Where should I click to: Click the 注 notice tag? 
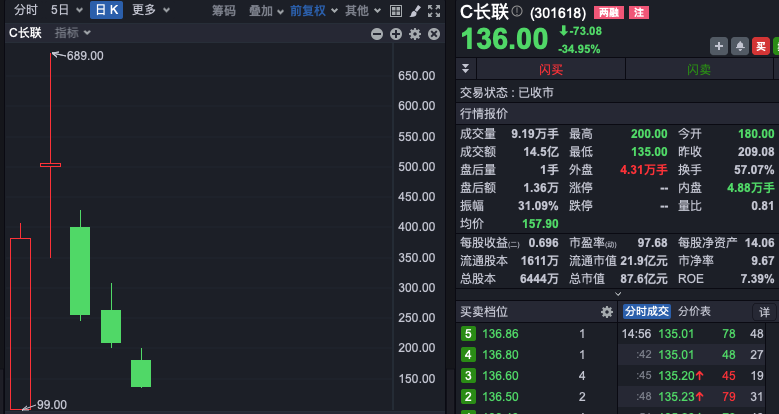[639, 12]
